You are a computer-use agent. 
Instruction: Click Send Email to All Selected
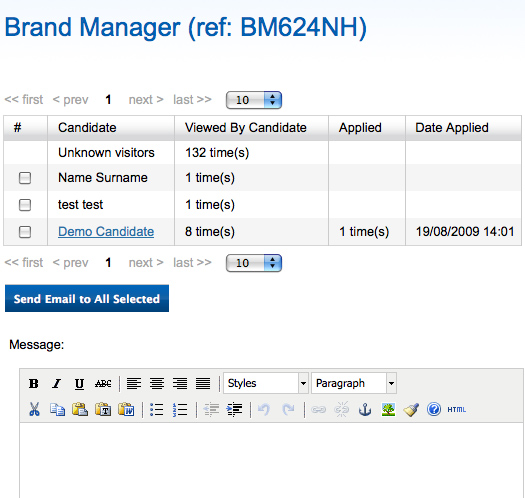pyautogui.click(x=87, y=298)
